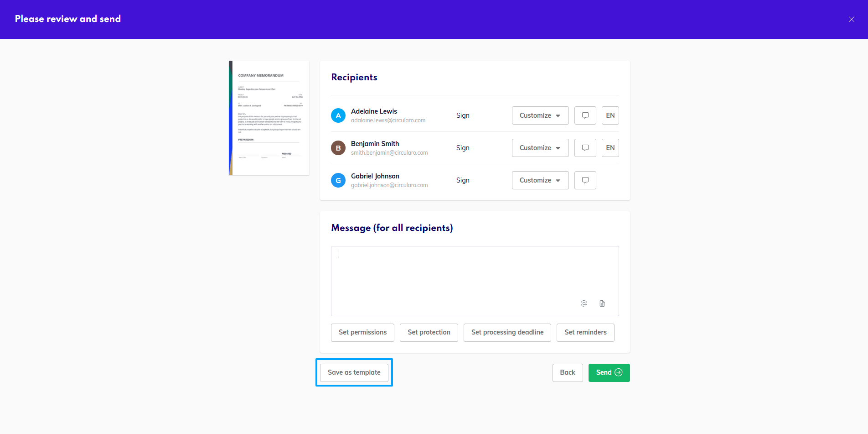Expand Customize options for Benjamin Smith
The width and height of the screenshot is (868, 434).
[x=540, y=147]
